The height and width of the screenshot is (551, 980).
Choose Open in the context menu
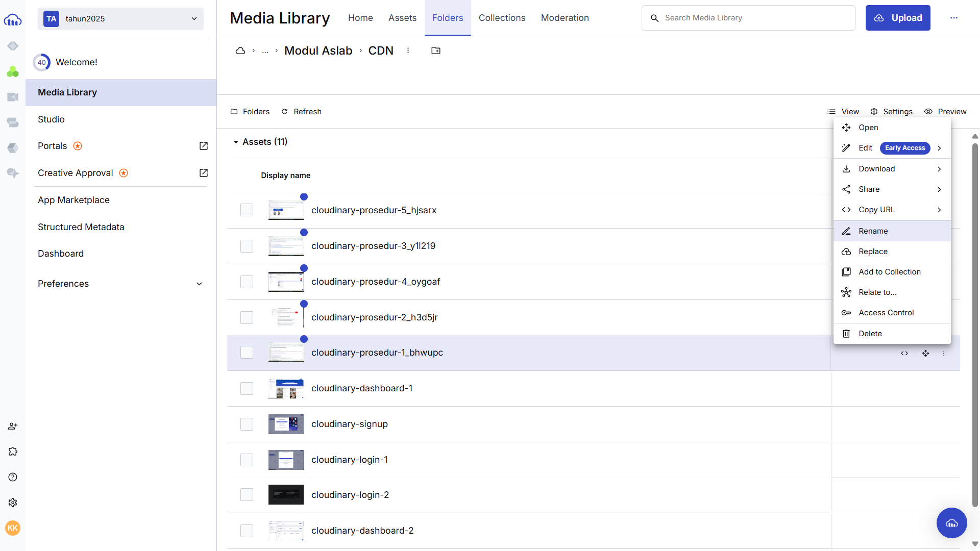click(892, 128)
